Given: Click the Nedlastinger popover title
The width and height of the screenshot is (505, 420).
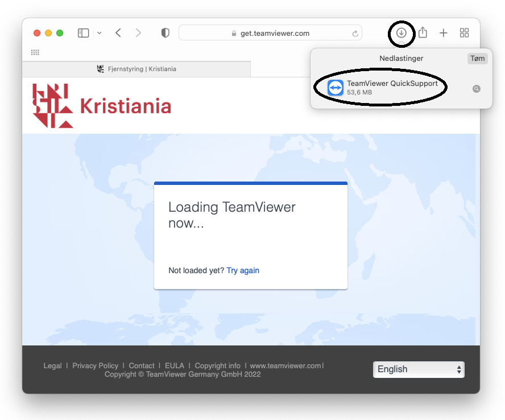Looking at the screenshot, I should click(401, 59).
